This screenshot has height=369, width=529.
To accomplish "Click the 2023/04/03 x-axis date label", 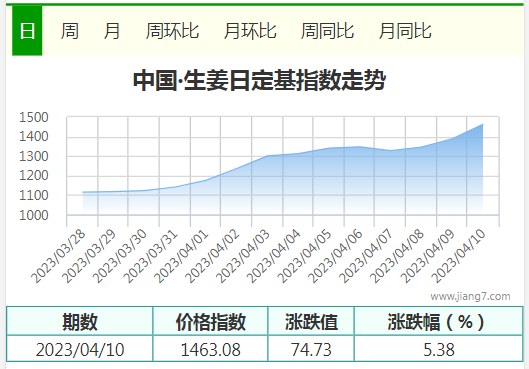I will (x=244, y=256).
